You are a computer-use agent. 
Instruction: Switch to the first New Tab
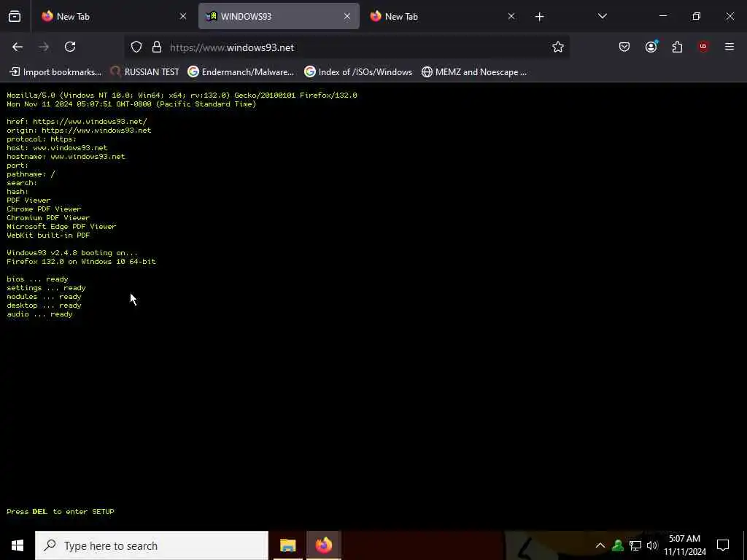coord(113,17)
